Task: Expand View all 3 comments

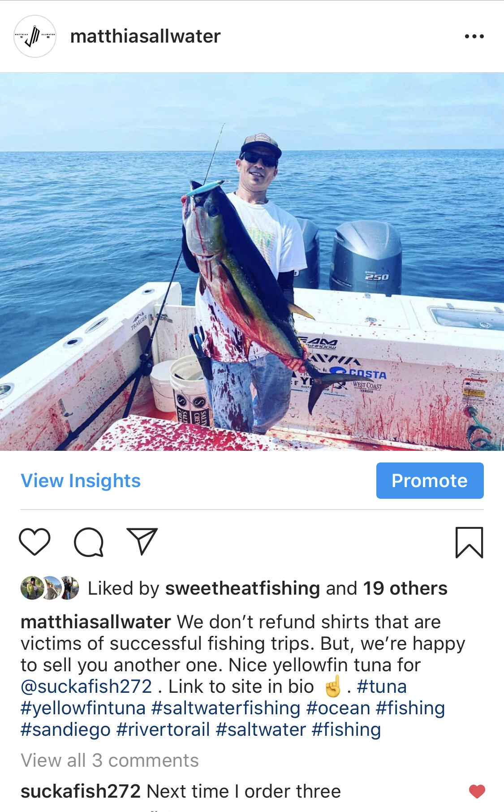Action: 110,760
